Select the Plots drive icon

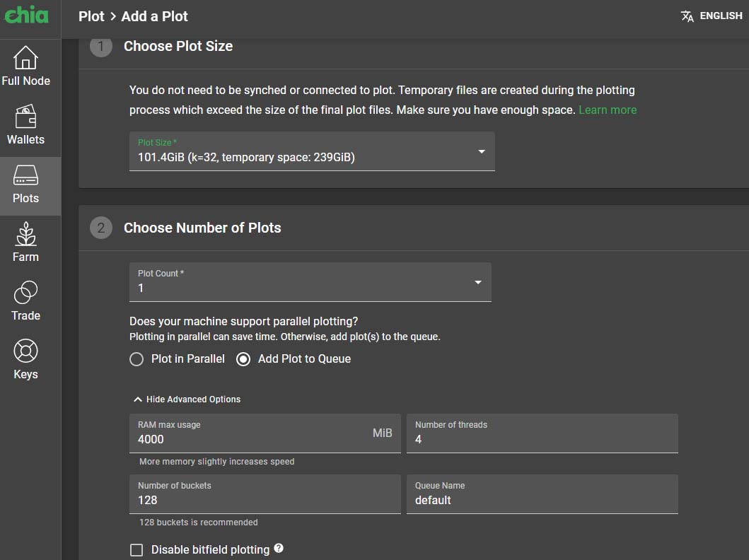[x=25, y=176]
